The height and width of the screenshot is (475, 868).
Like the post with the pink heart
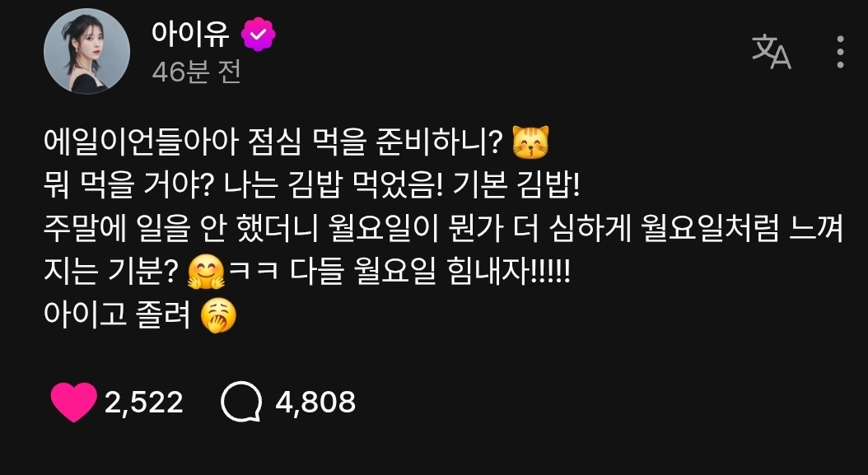point(73,402)
